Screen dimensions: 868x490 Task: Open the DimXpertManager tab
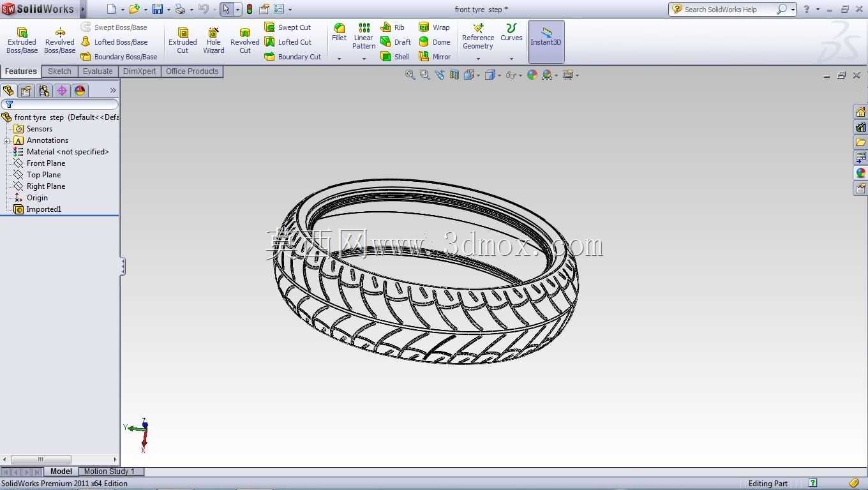[x=62, y=91]
